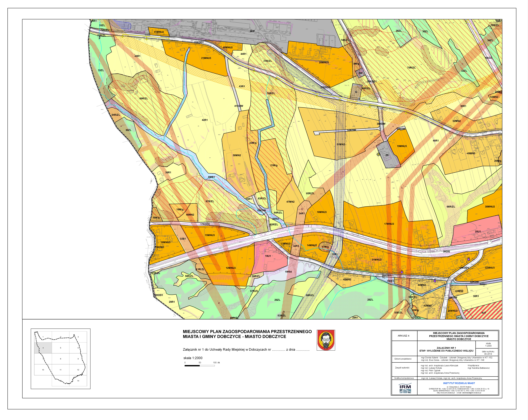
Task: Click zone label 50MN2
Action: (x=237, y=155)
